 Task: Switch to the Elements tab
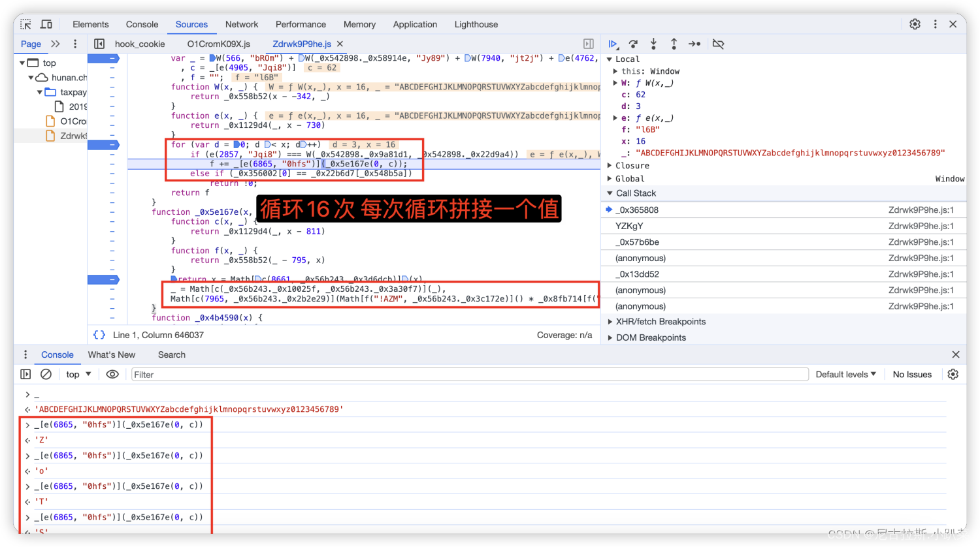pyautogui.click(x=91, y=24)
